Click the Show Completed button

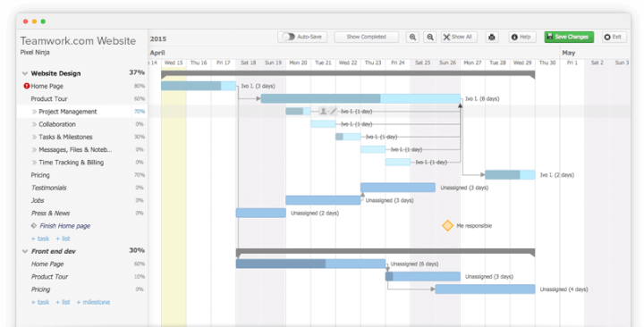[x=367, y=37]
